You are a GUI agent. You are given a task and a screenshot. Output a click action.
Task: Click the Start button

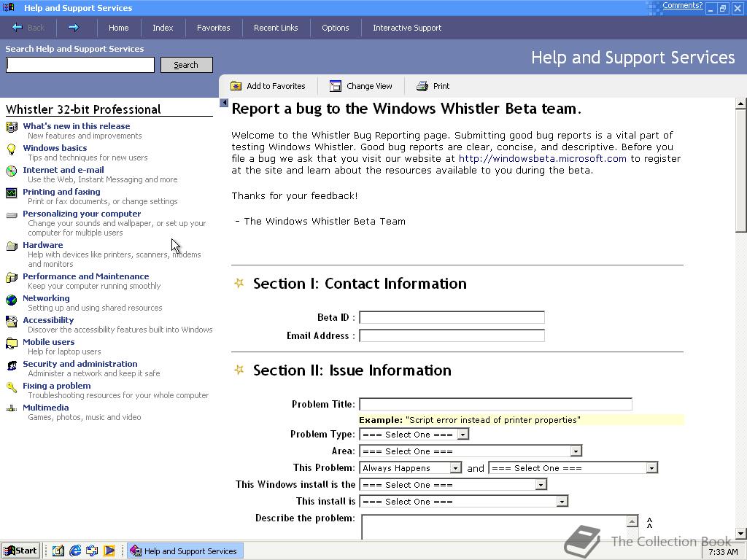pos(20,551)
